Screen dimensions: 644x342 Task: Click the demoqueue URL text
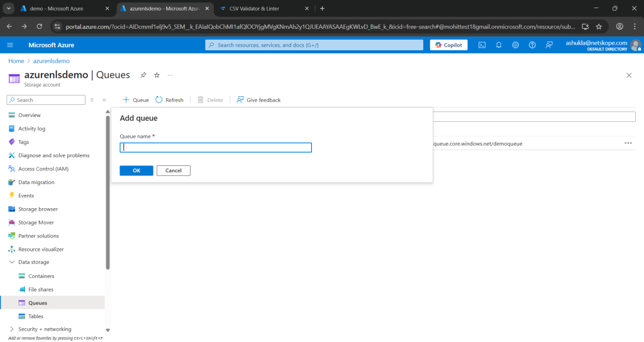click(x=478, y=144)
